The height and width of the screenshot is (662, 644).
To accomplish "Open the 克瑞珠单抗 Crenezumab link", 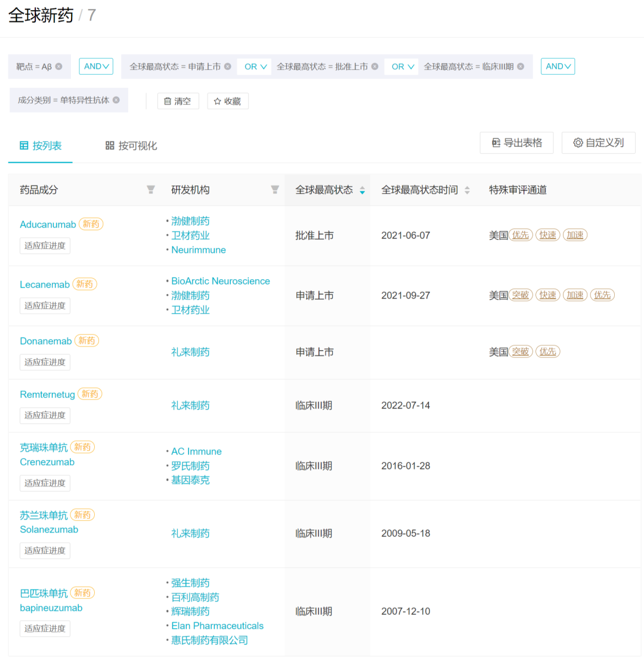I will (x=47, y=454).
